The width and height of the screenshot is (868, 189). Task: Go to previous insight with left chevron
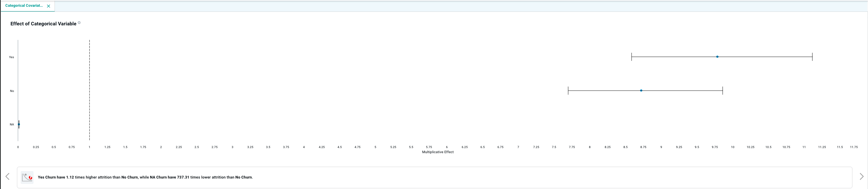7,176
